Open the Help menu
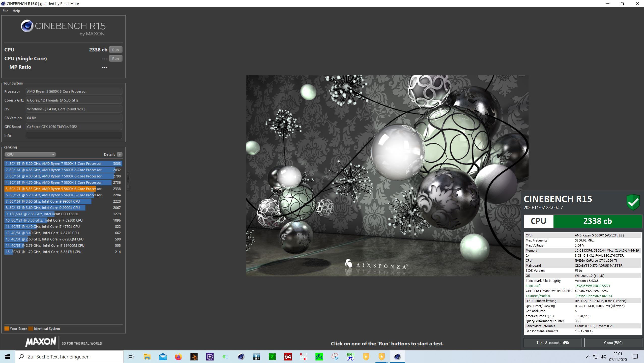This screenshot has height=363, width=644. (x=16, y=11)
